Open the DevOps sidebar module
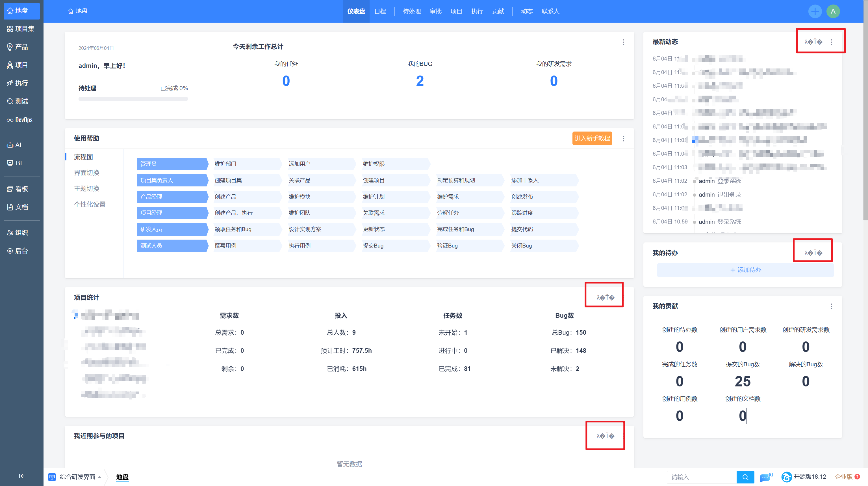 [x=19, y=120]
